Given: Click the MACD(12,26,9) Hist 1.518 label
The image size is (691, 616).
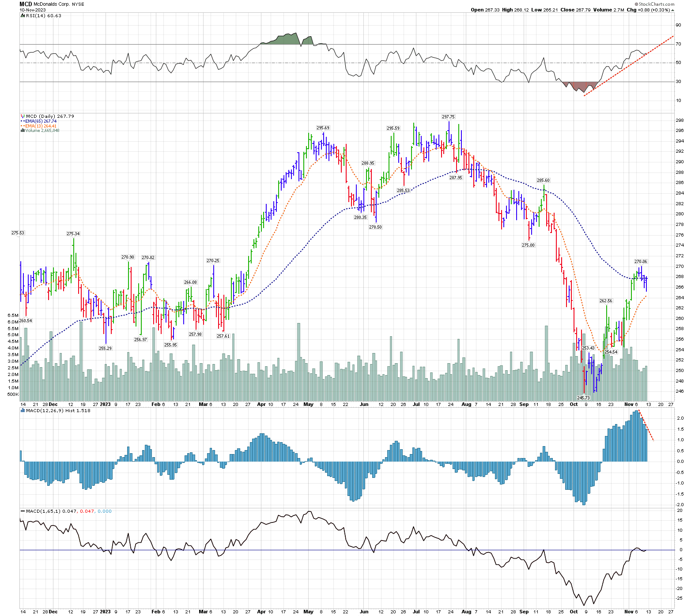Looking at the screenshot, I should [58, 410].
